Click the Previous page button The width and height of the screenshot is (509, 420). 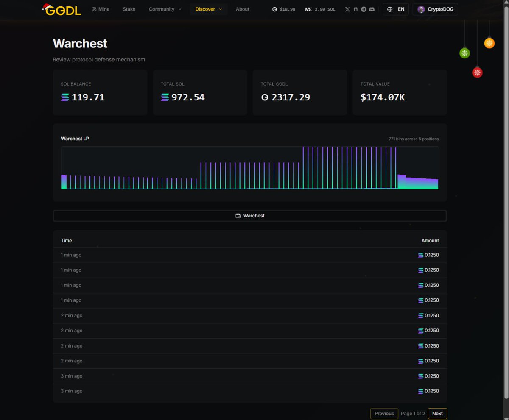(384, 414)
